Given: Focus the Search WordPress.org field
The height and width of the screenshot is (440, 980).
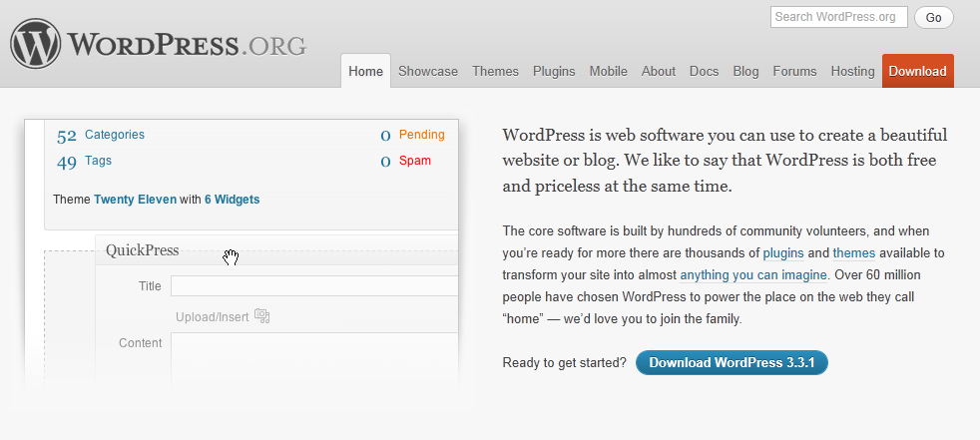Looking at the screenshot, I should [x=838, y=17].
